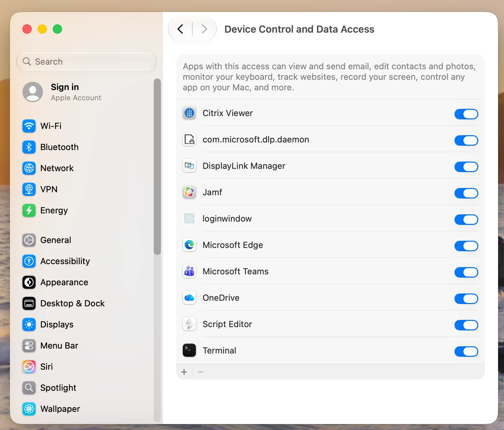
Task: Open Menu Bar settings
Action: pos(86,346)
